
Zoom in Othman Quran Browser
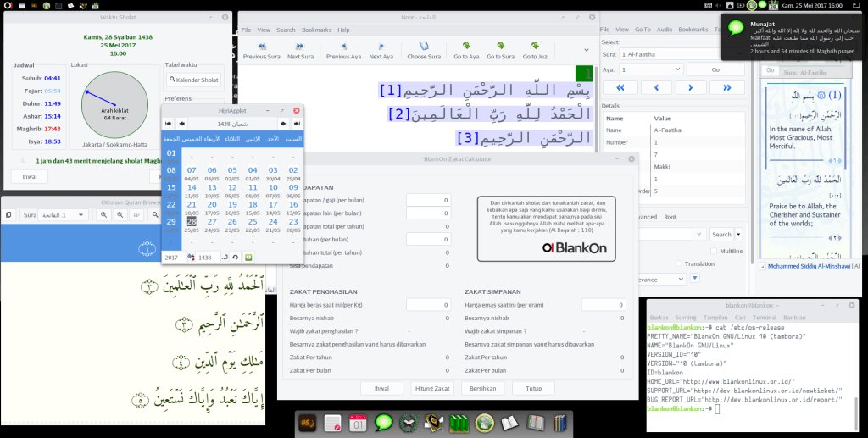(x=103, y=215)
